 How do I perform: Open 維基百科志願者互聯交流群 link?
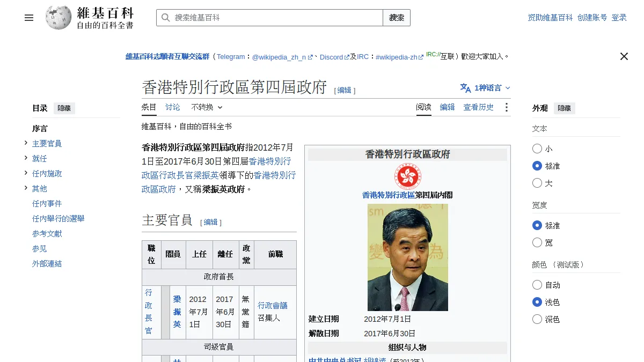pos(167,56)
